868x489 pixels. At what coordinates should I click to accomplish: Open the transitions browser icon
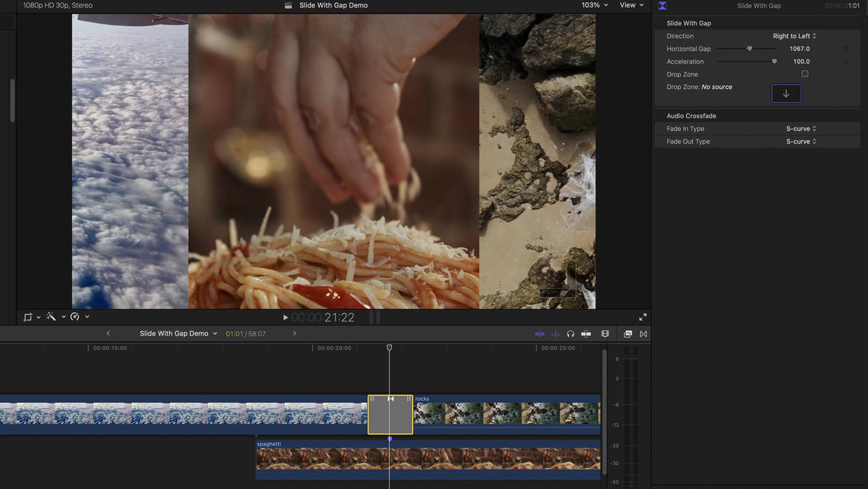point(643,334)
